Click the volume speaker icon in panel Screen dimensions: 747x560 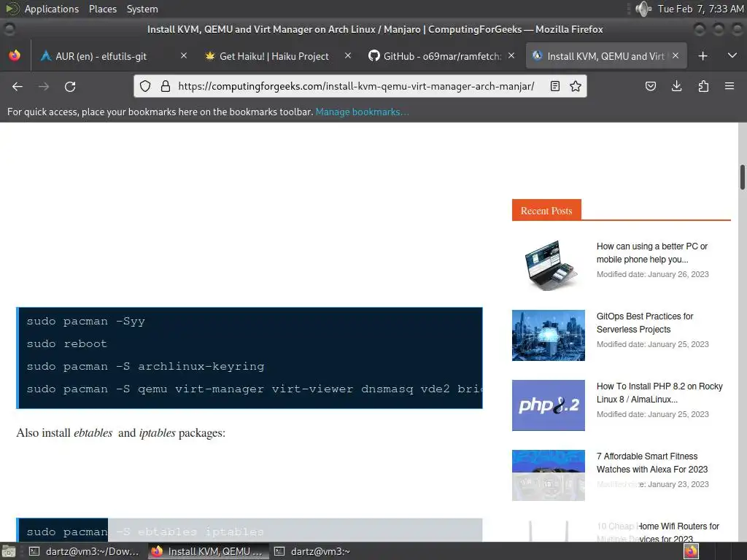[643, 9]
